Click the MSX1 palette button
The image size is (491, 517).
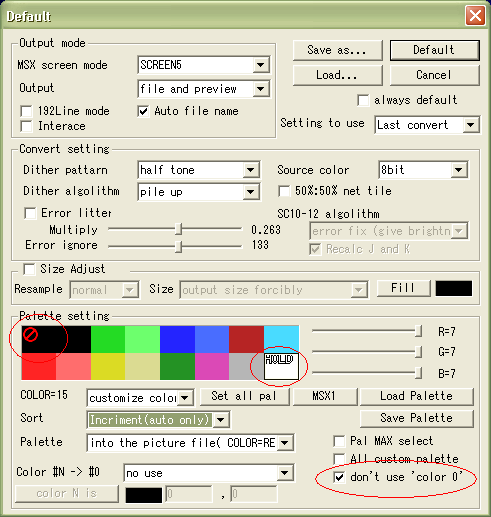(324, 396)
